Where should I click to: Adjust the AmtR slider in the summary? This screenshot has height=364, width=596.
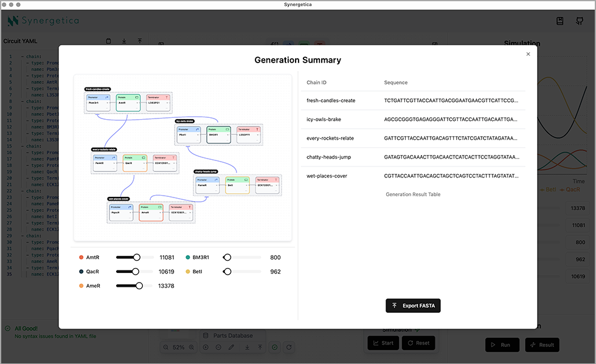pyautogui.click(x=137, y=258)
